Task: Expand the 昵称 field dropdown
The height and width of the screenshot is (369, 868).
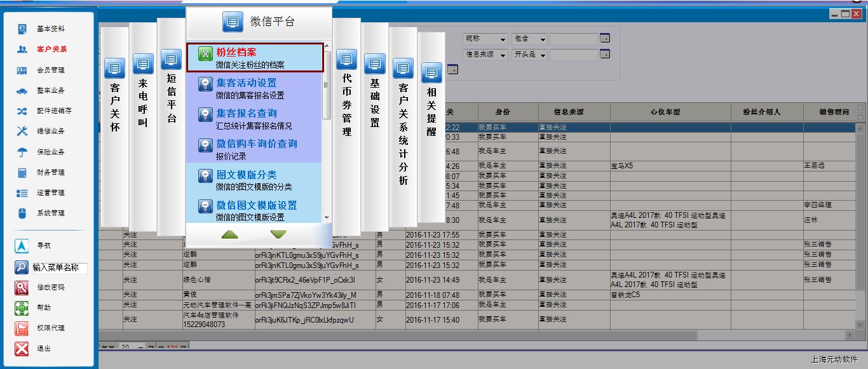Action: 503,39
